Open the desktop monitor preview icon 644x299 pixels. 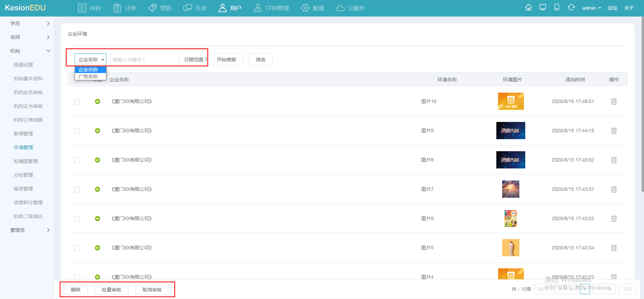[x=543, y=8]
